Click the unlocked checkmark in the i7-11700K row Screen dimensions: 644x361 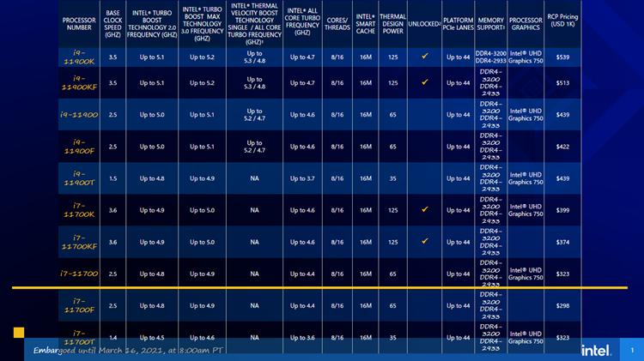click(425, 209)
